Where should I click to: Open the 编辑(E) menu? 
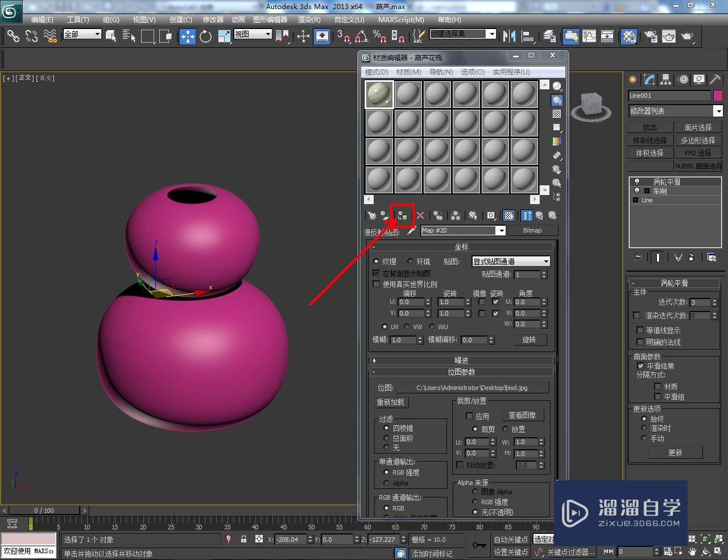coord(42,19)
